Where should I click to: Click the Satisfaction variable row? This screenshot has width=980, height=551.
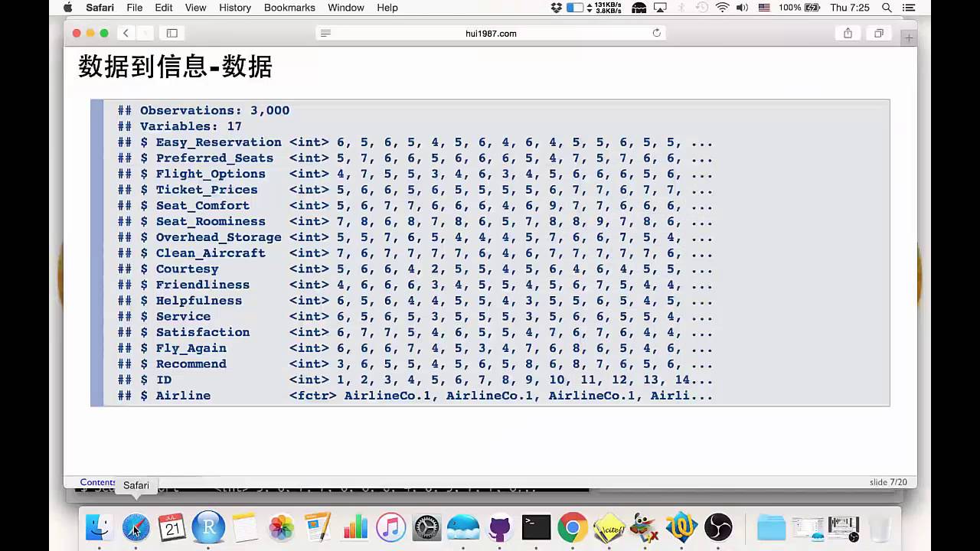(415, 332)
